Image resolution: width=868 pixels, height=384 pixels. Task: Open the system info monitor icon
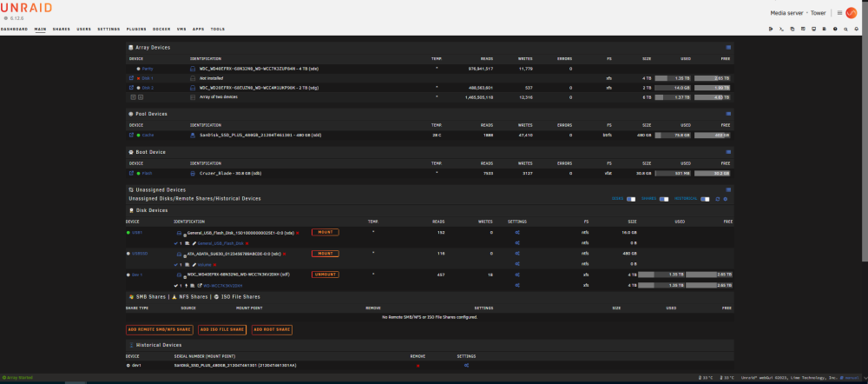(814, 29)
